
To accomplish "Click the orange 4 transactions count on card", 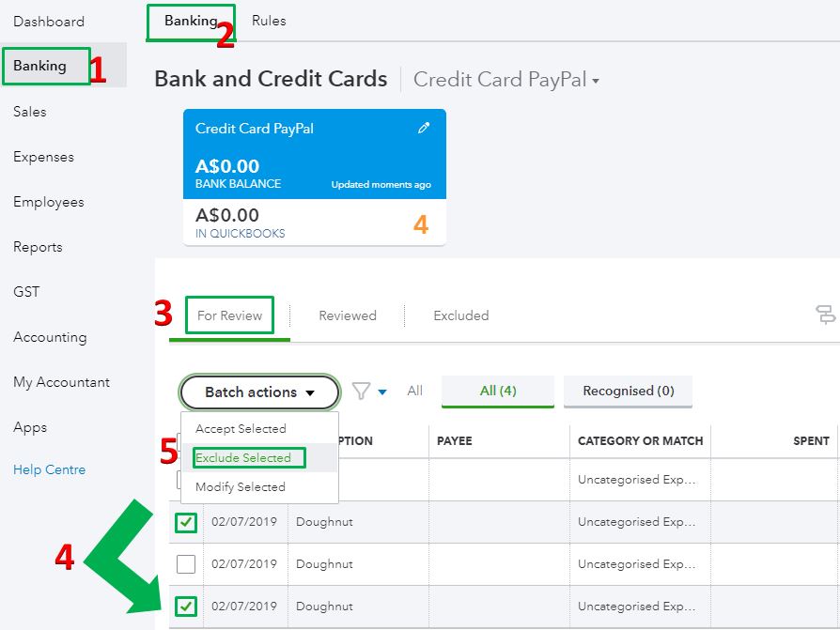I will click(421, 224).
